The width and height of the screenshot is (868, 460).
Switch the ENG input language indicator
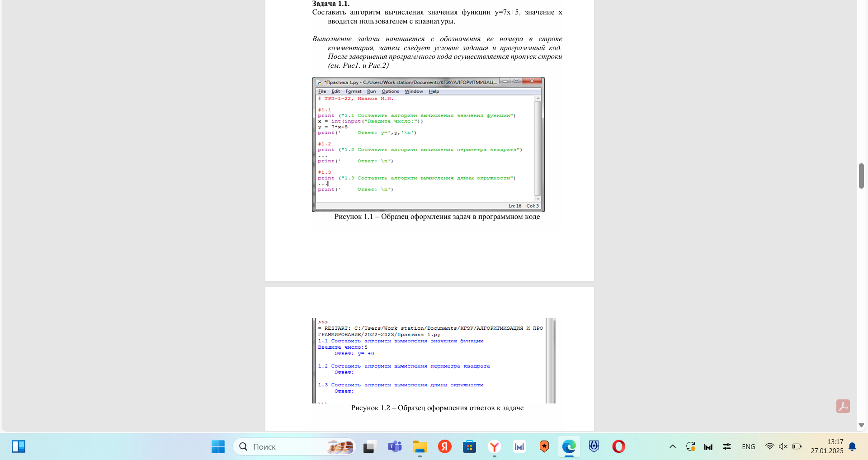(x=749, y=447)
